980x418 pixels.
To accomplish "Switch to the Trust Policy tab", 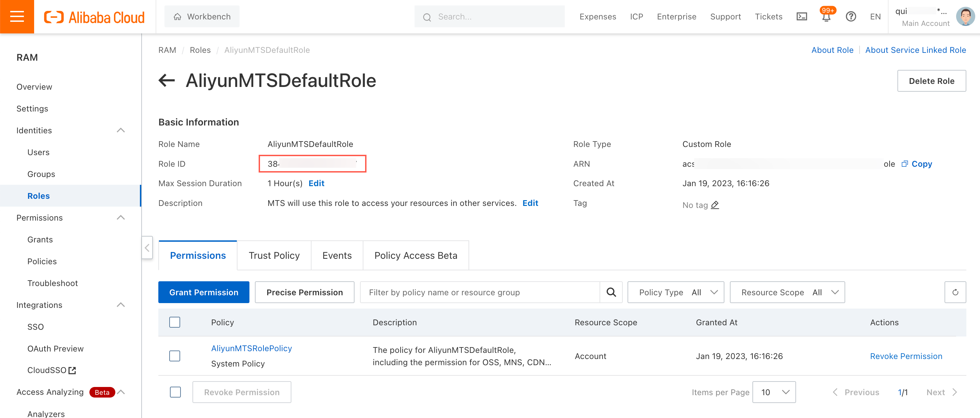I will (x=274, y=255).
